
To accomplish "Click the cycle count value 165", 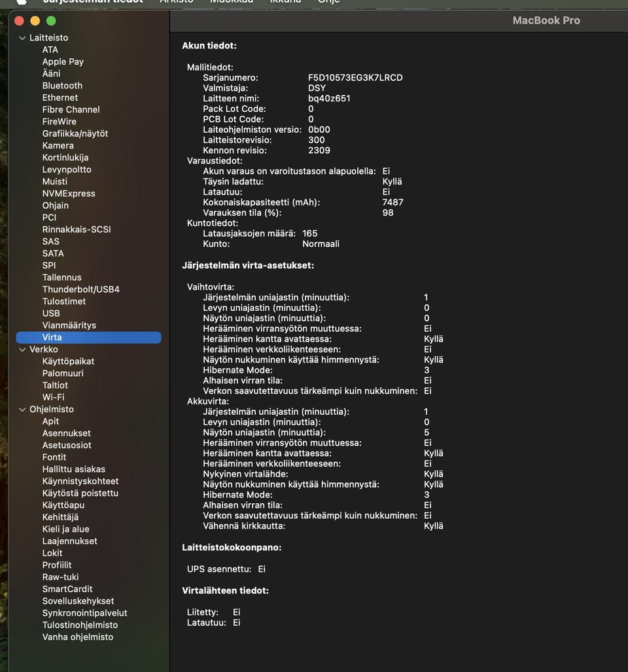I will [309, 234].
